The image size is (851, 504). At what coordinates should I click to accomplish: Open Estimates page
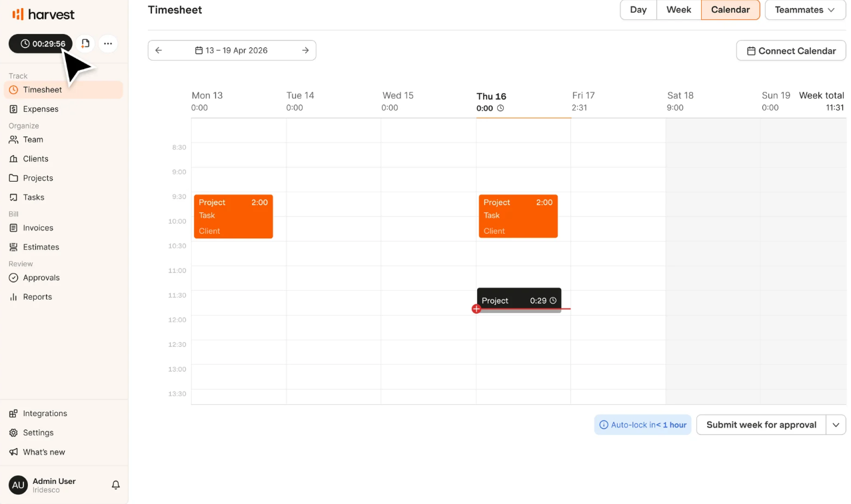tap(63, 248)
